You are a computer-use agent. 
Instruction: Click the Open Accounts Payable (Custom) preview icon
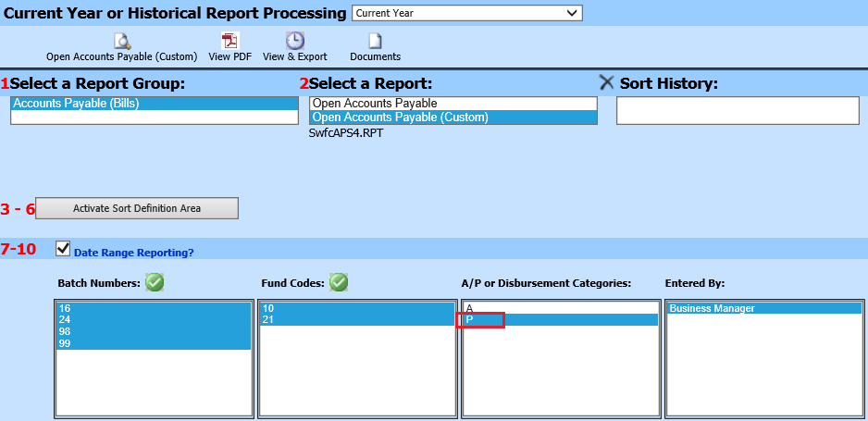coord(121,41)
